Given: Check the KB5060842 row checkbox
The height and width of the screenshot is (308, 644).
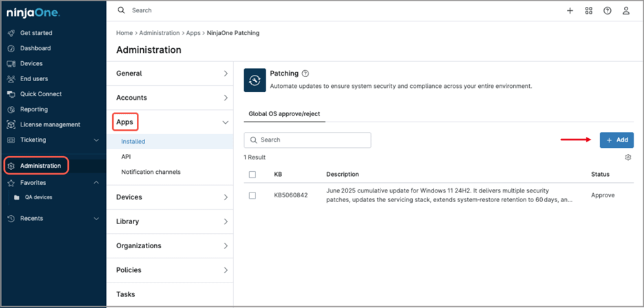Looking at the screenshot, I should coord(253,196).
